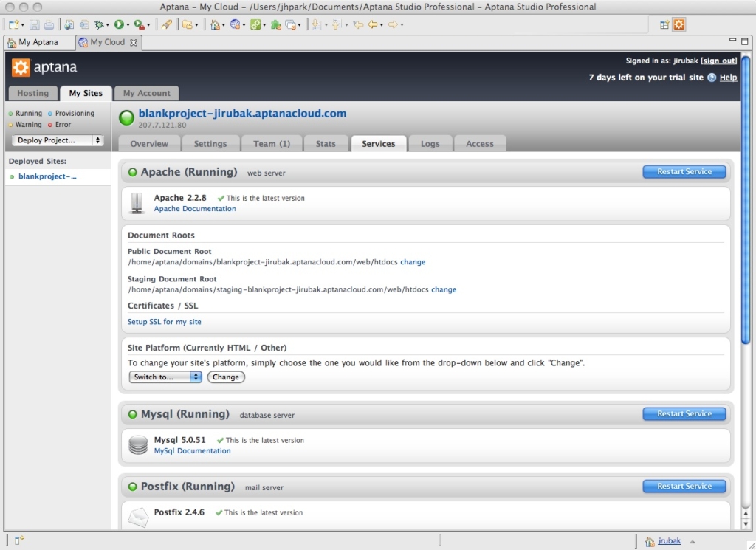756x550 pixels.
Task: Click the blue help question mark icon
Action: 712,78
